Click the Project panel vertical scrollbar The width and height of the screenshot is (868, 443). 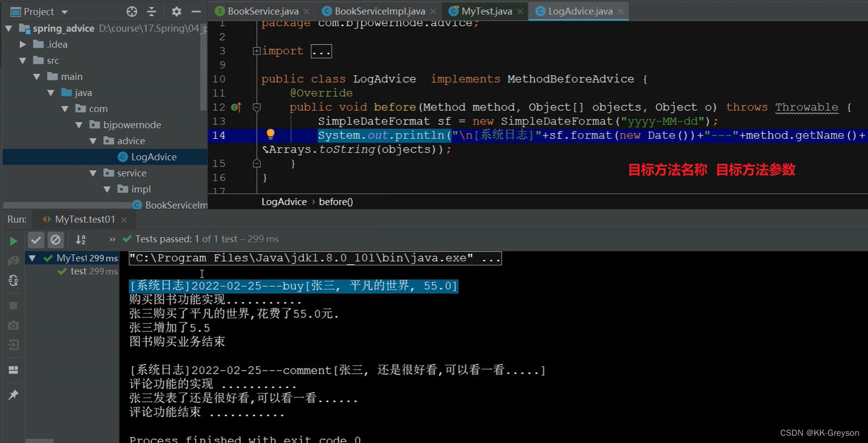point(204,67)
